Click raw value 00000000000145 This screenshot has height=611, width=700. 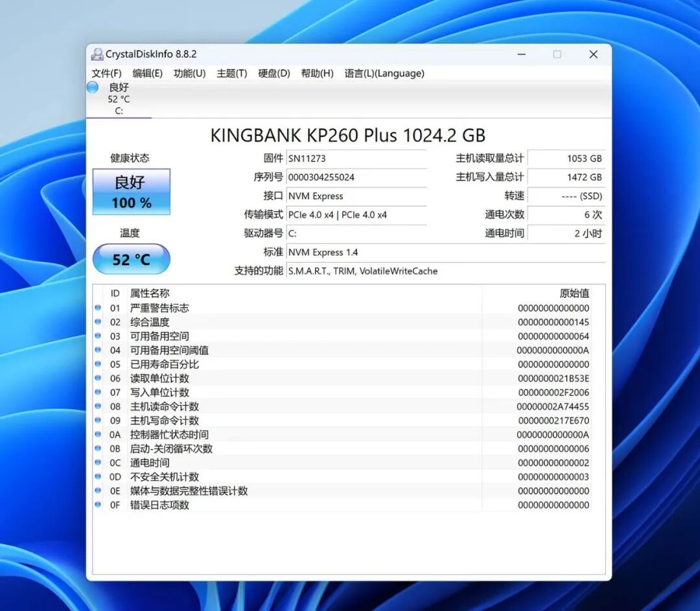click(x=553, y=322)
